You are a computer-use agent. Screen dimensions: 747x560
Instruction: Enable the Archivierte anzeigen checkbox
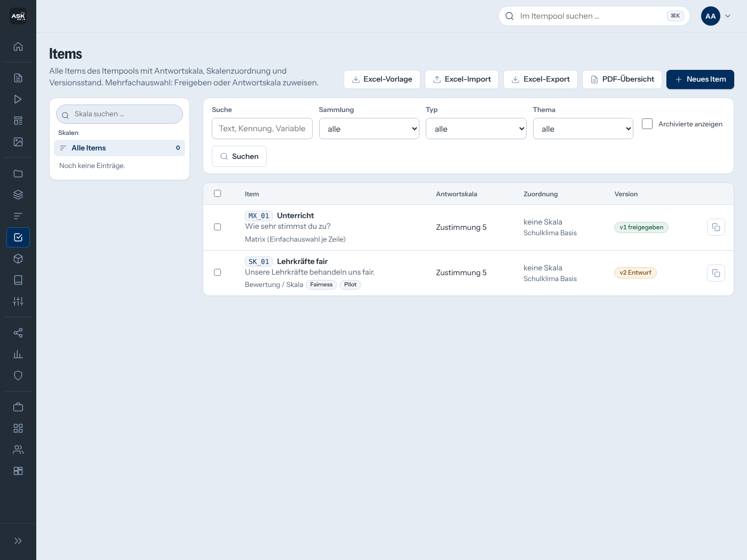[x=647, y=124]
